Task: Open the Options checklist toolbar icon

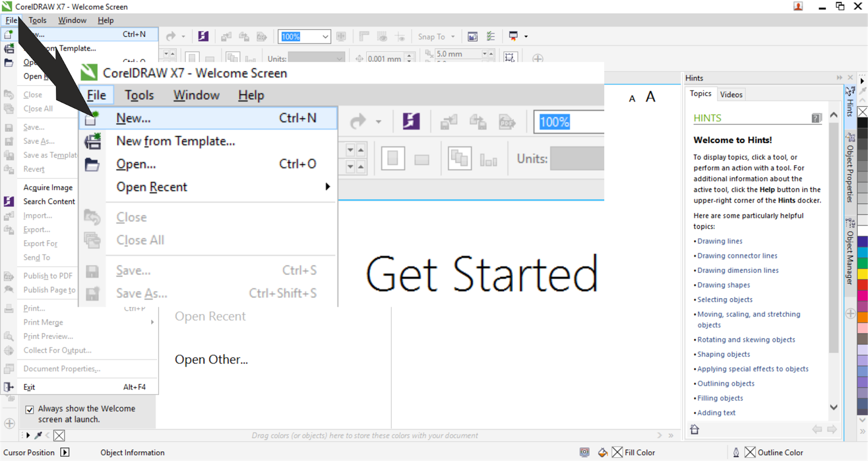Action: tap(491, 36)
